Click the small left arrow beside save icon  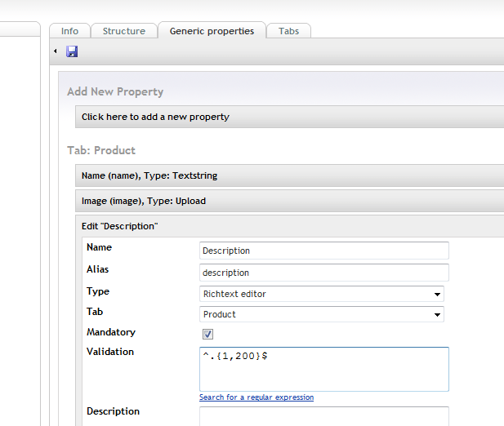click(56, 51)
